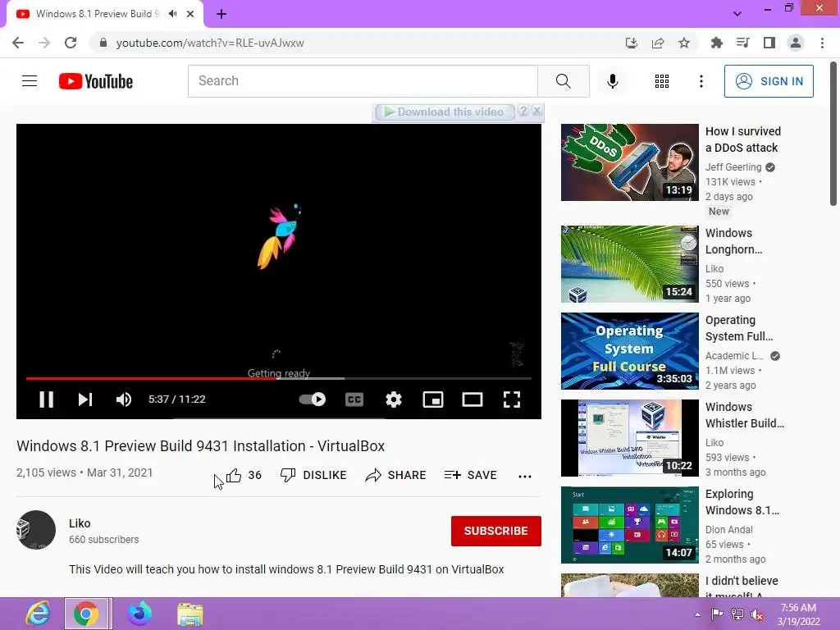Click the DISLIKE button
840x630 pixels.
click(x=313, y=475)
